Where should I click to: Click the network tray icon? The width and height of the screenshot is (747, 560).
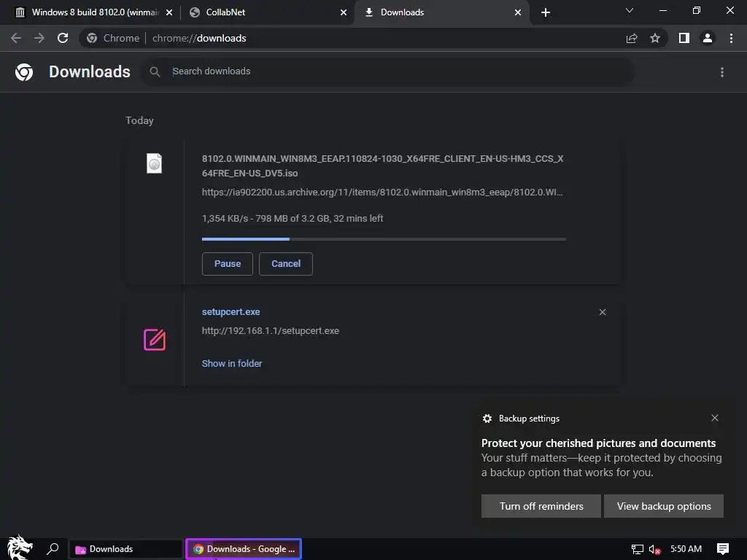pos(638,550)
